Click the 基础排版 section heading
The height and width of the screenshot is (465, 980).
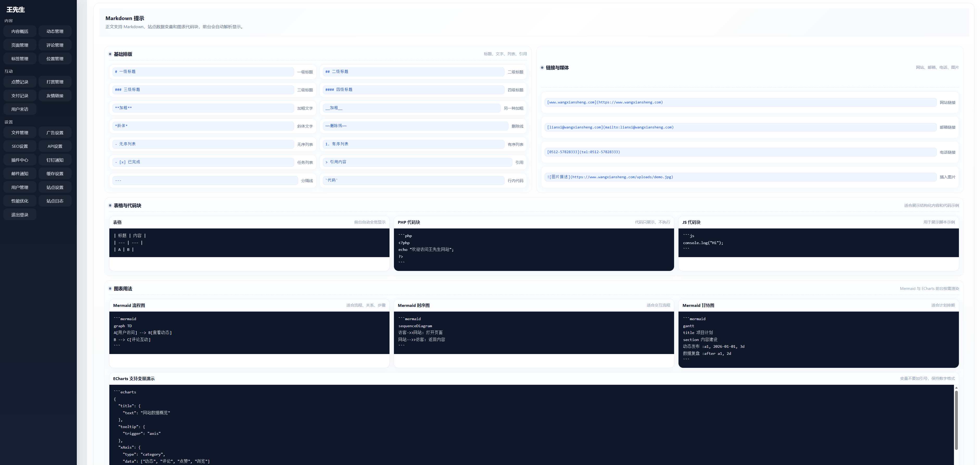[123, 54]
